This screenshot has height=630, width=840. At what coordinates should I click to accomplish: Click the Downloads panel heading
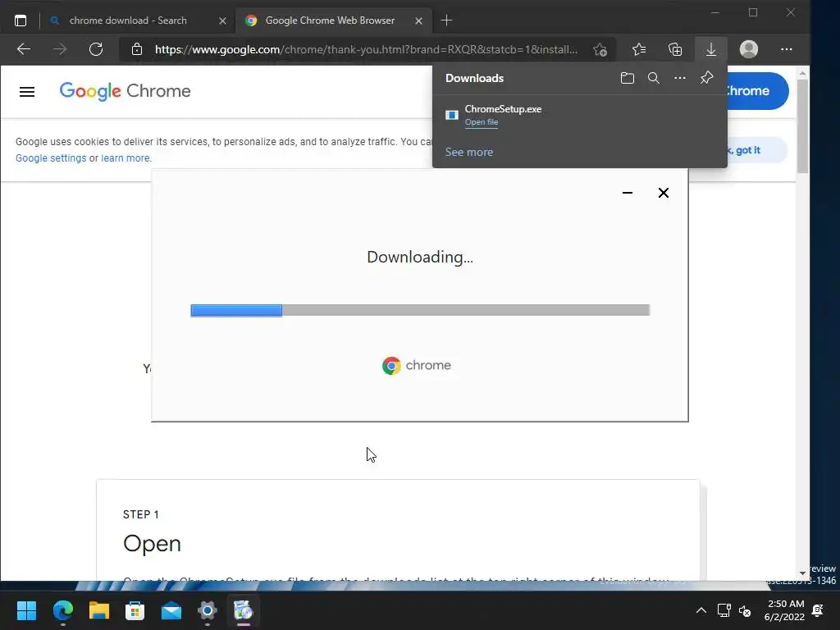pos(474,78)
